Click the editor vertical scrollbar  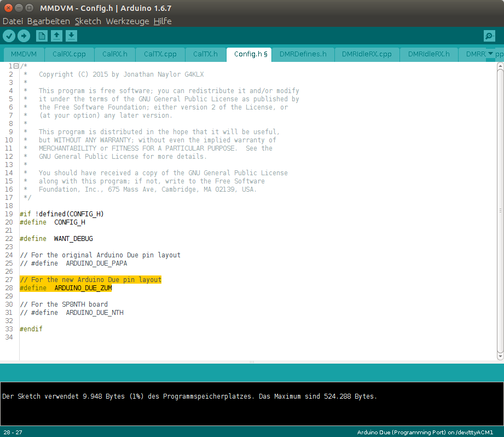pos(500,211)
